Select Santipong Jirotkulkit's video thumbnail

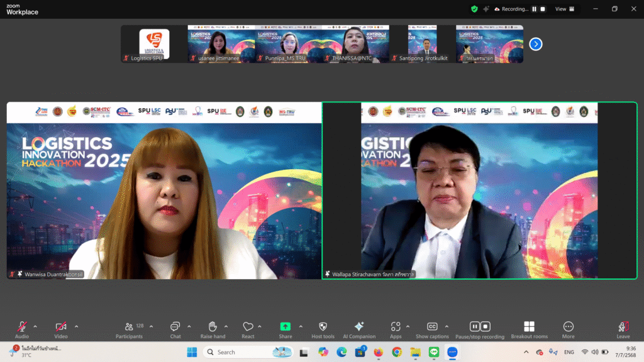coord(422,44)
